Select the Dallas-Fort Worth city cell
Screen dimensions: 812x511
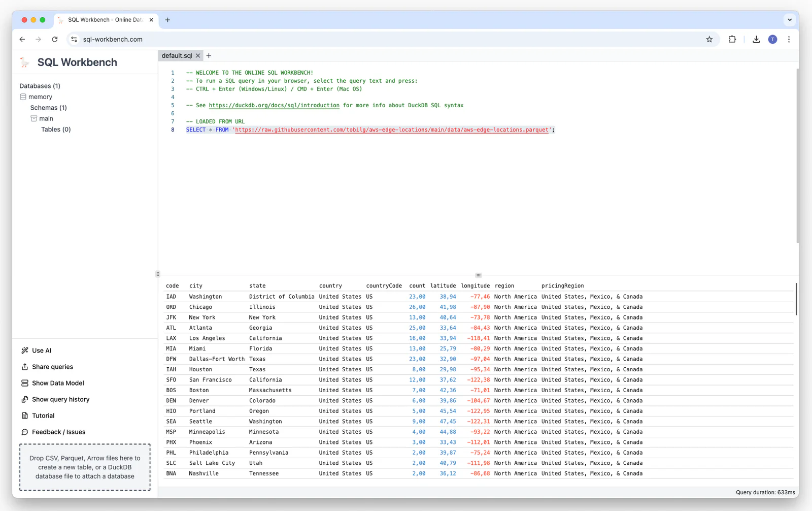point(217,359)
